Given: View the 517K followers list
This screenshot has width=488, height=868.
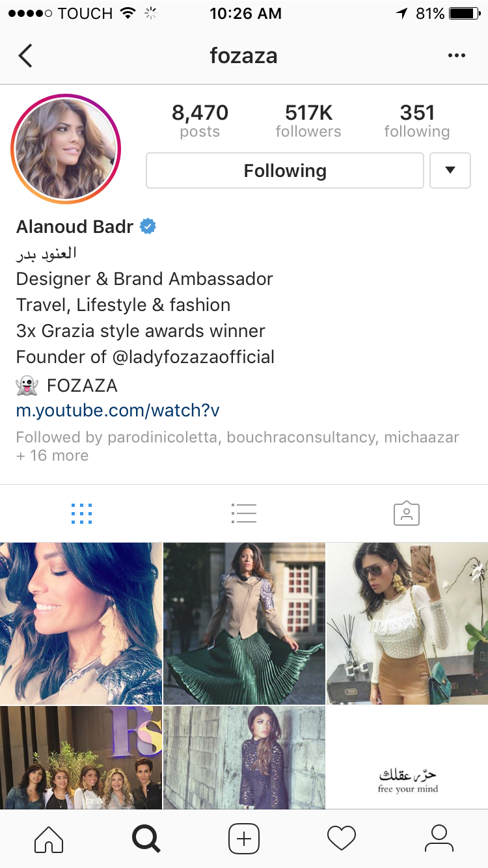Looking at the screenshot, I should click(308, 121).
